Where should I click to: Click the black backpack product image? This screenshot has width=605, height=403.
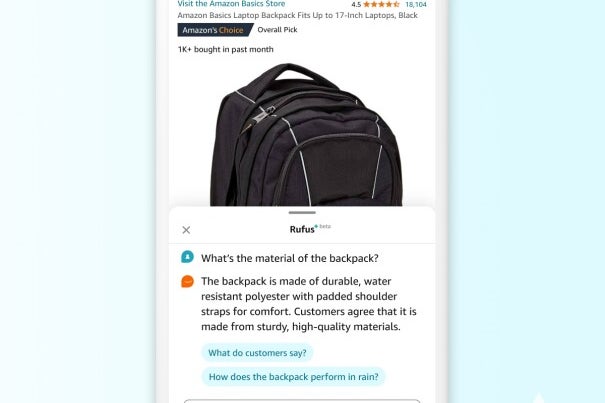306,135
